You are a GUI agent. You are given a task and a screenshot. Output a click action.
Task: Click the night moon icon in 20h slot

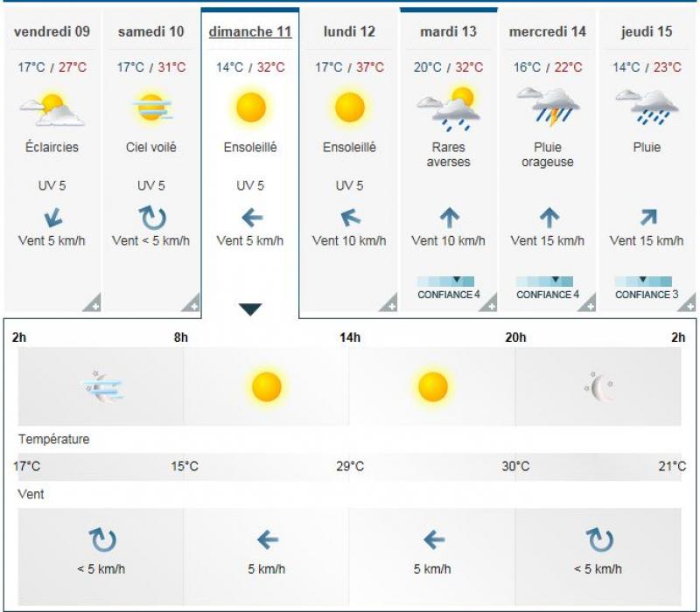[599, 386]
